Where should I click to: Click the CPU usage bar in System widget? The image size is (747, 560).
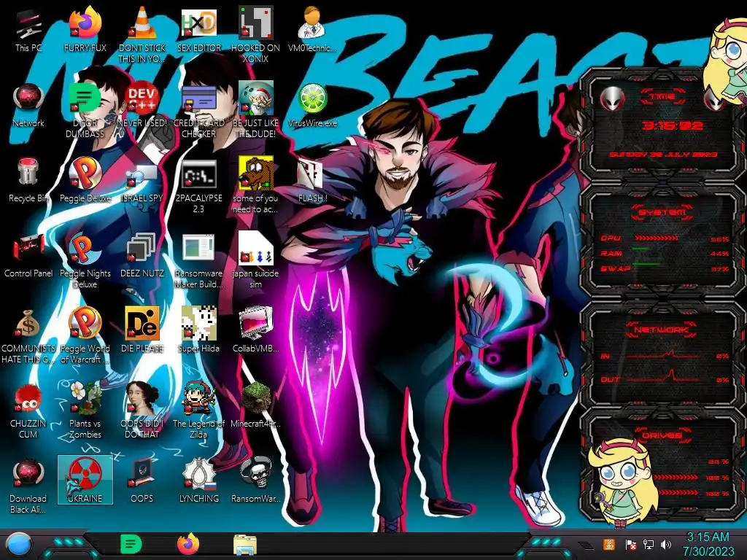(x=657, y=238)
